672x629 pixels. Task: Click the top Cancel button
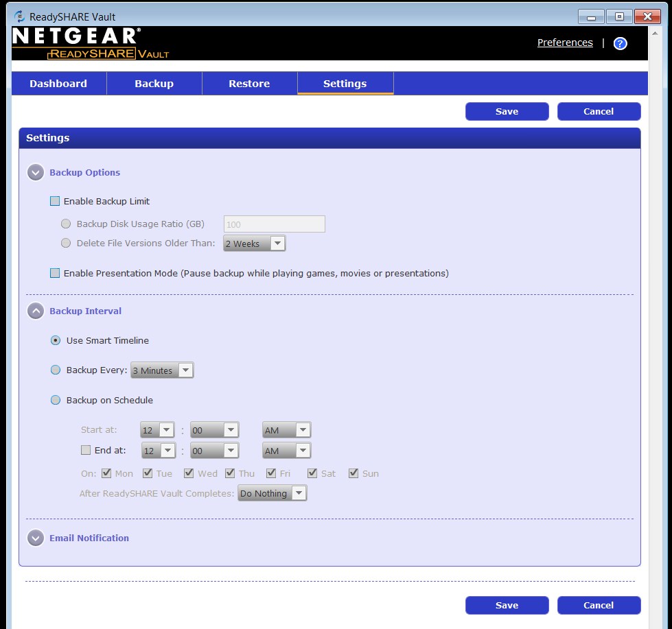click(x=599, y=111)
